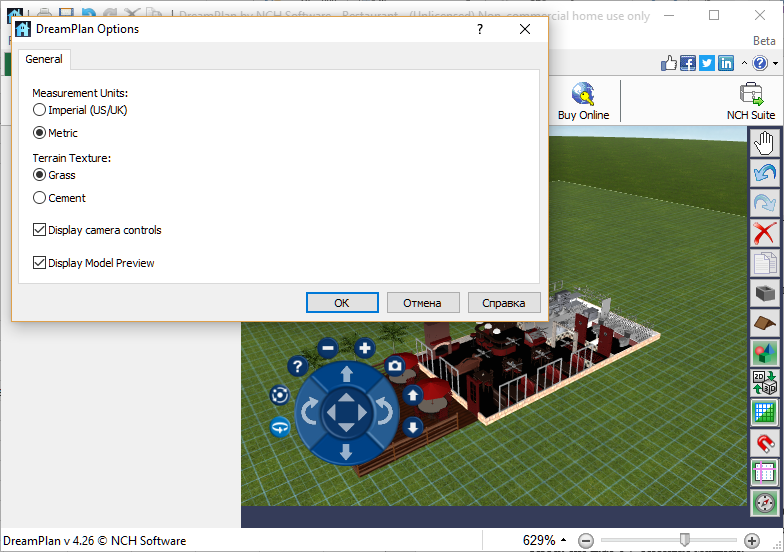The height and width of the screenshot is (552, 784).
Task: Click Buy Online in the toolbar
Action: (583, 101)
